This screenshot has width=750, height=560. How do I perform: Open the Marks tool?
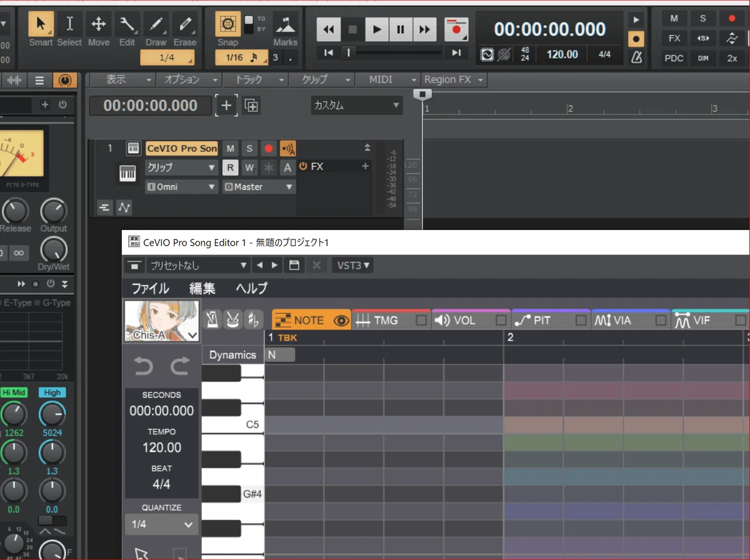coord(285,29)
